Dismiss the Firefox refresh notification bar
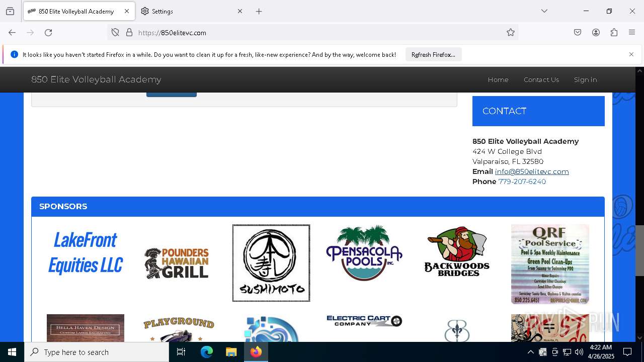The width and height of the screenshot is (644, 362). pyautogui.click(x=631, y=54)
